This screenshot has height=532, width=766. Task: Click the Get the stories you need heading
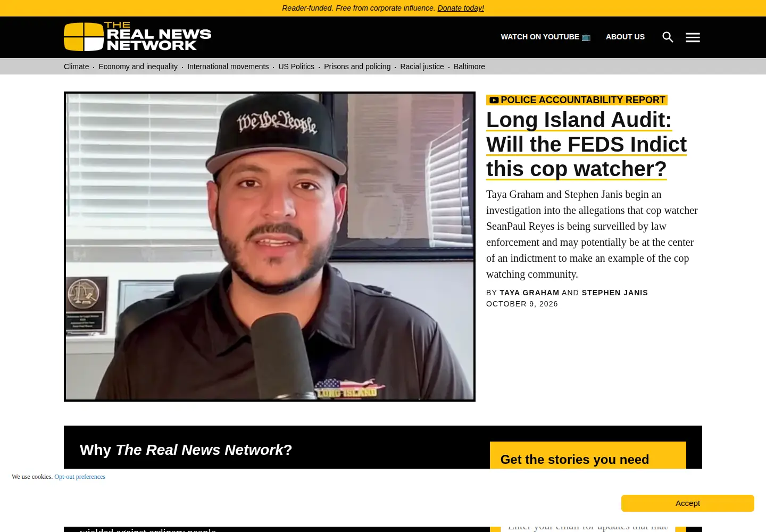pos(574,460)
